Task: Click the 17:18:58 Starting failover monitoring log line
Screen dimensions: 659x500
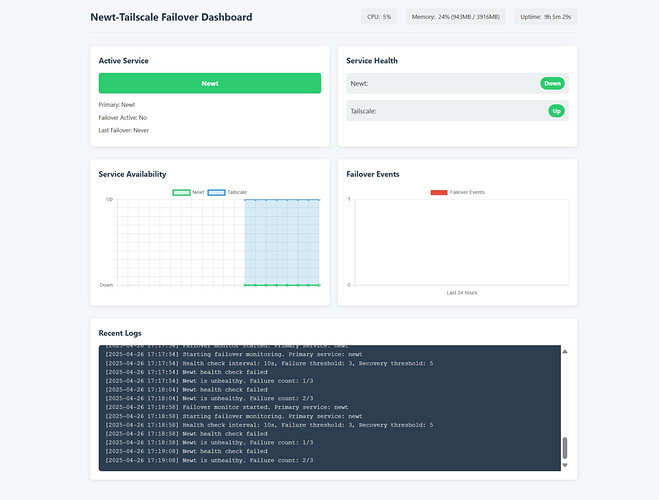Action: click(234, 416)
